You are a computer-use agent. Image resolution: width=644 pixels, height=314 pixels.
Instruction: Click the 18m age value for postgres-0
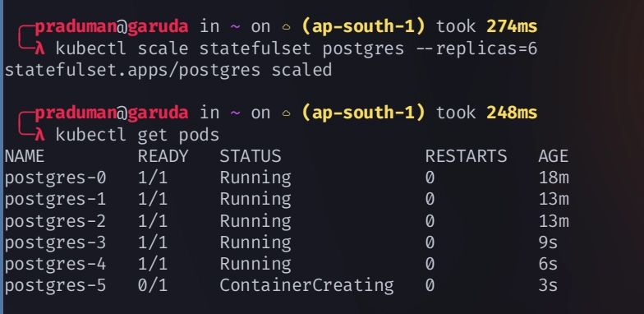coord(554,178)
